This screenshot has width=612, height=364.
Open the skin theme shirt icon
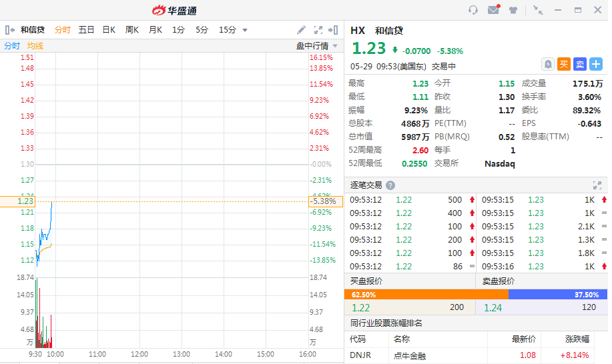click(x=513, y=10)
